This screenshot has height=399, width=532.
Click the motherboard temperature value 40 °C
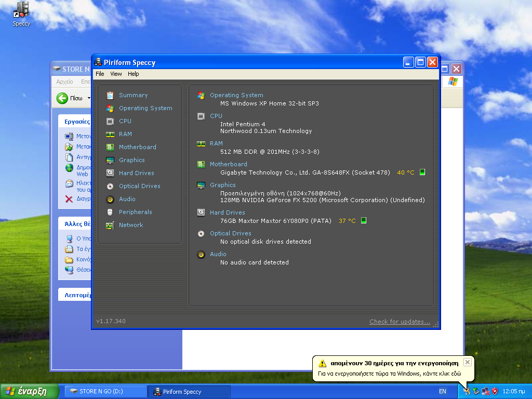tap(405, 172)
